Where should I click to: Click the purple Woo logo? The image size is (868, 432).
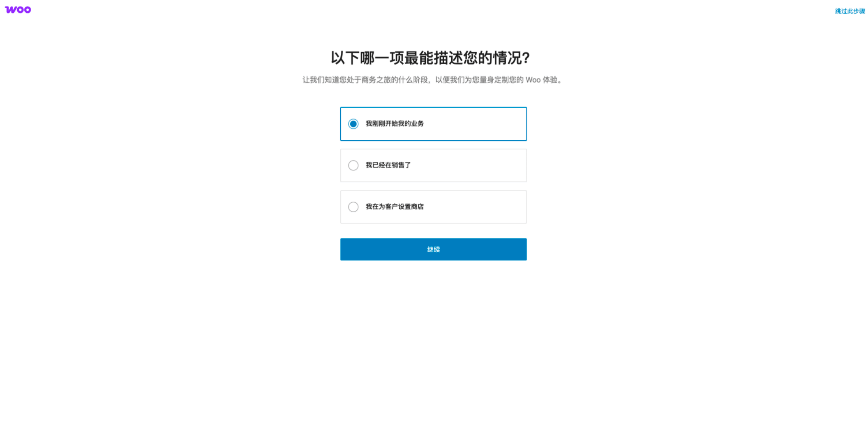pos(18,10)
